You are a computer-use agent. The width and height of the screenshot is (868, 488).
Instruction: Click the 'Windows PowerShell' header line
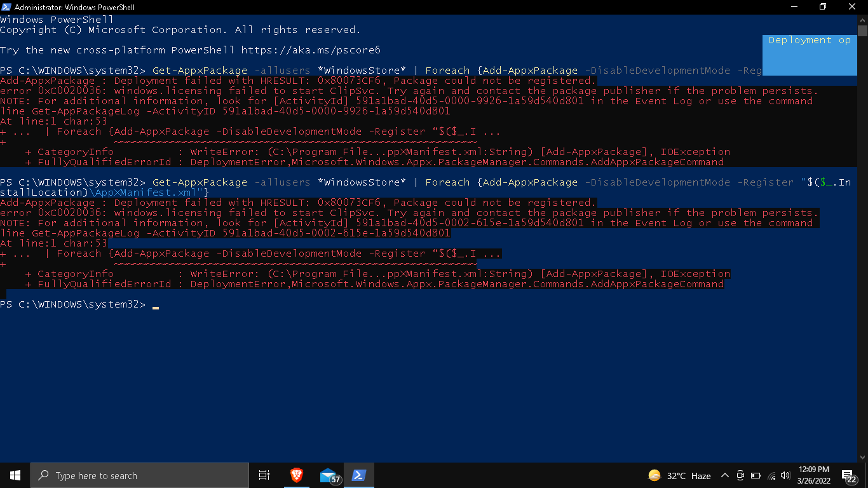[57, 20]
